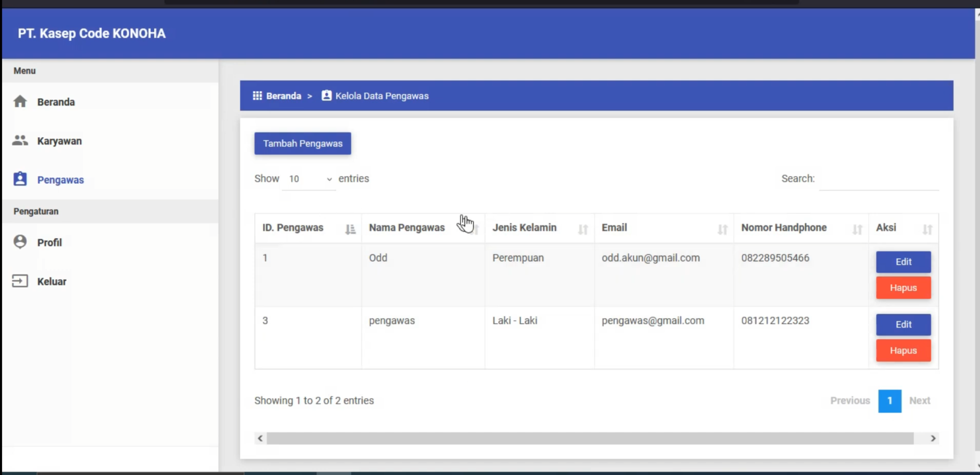Click the Keluar logout arrow icon
This screenshot has height=475, width=980.
20,281
